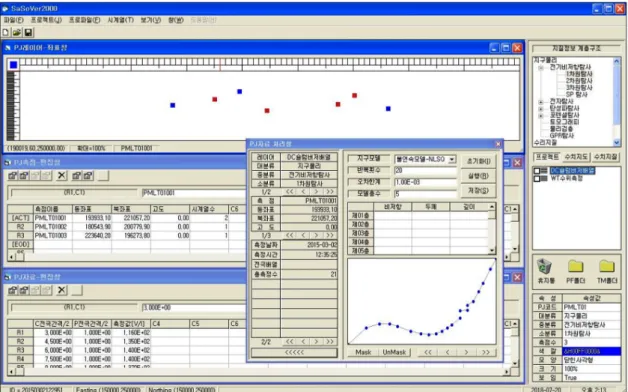Click the second icon in PJ측점 edit toolbar

pyautogui.click(x=24, y=175)
